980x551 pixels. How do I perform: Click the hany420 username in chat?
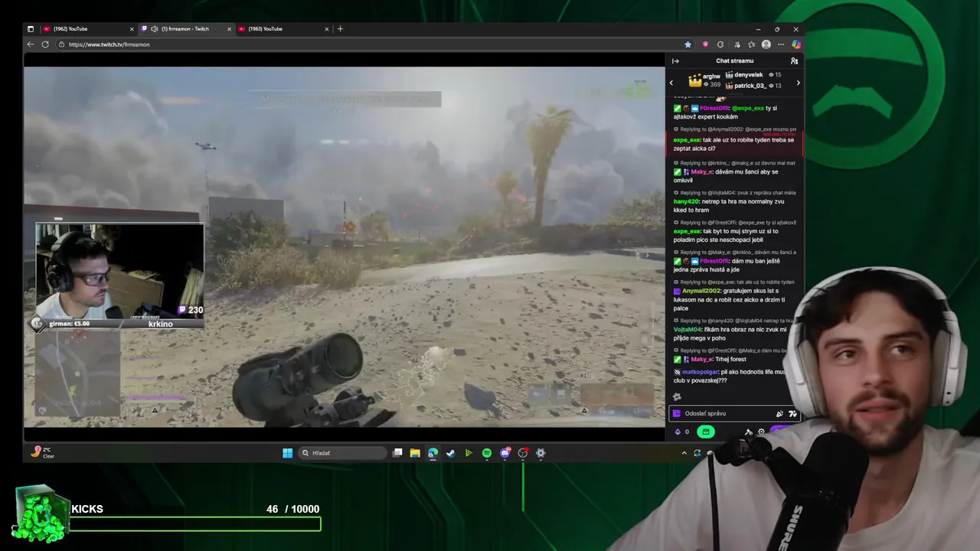pos(687,201)
